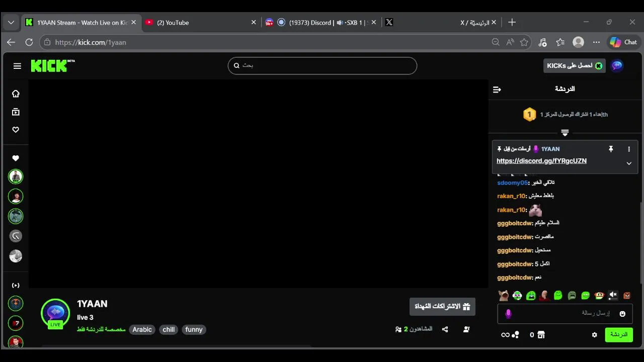This screenshot has height=362, width=644.
Task: Click the stream video player
Action: [x=259, y=184]
